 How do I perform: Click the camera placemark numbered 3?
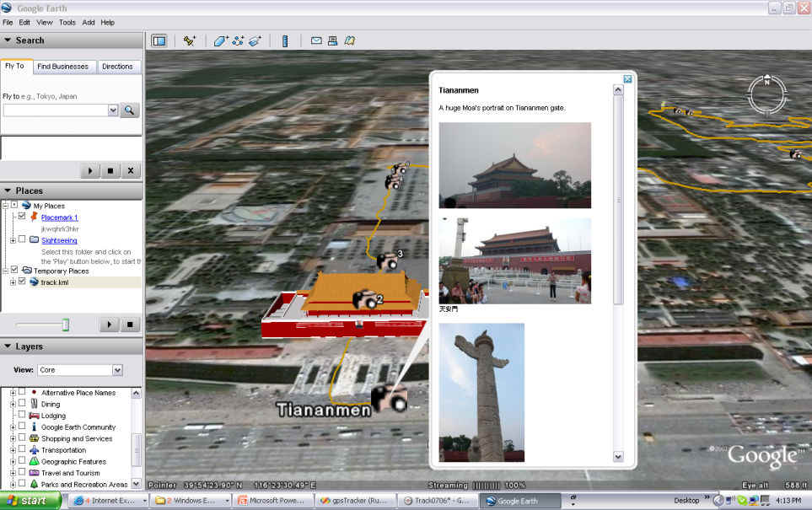[x=387, y=260]
